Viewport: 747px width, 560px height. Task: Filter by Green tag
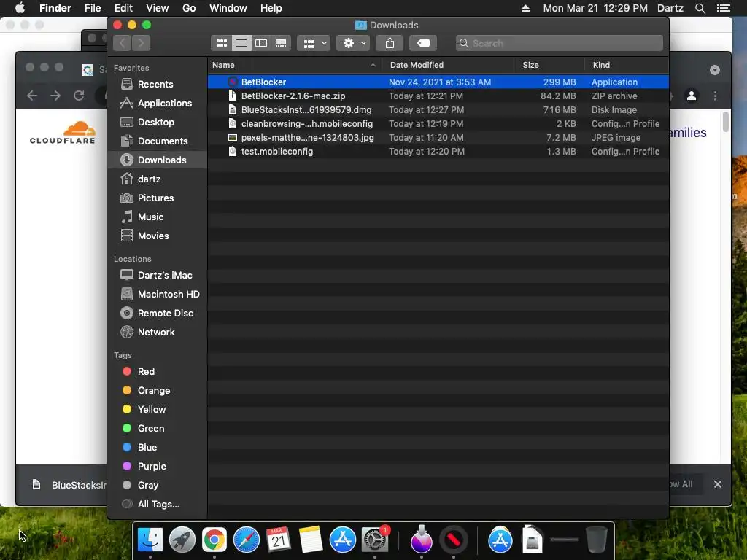tap(158, 429)
